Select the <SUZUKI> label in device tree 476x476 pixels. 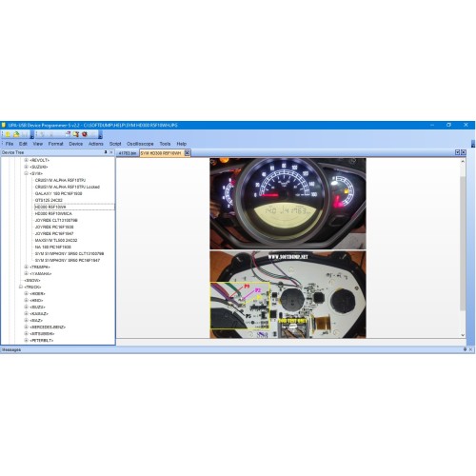[x=39, y=167]
